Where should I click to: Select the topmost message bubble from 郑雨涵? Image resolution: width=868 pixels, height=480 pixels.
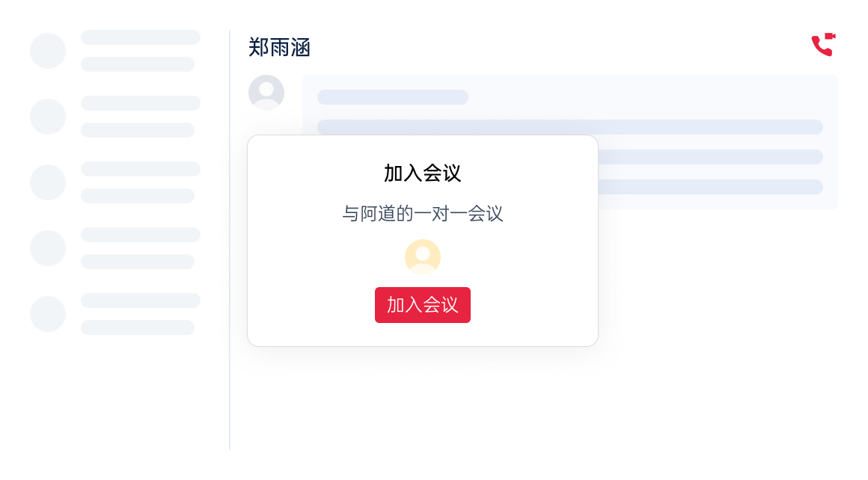[392, 96]
